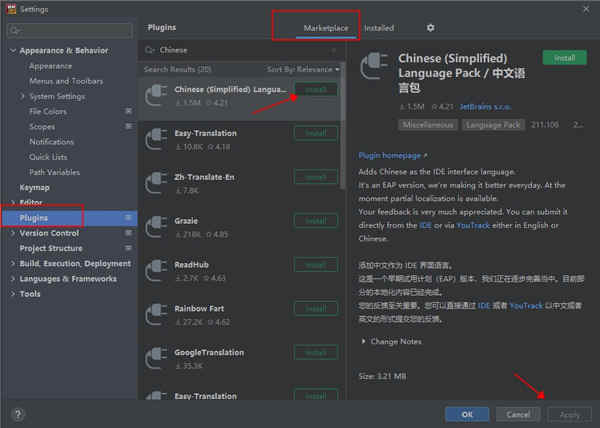Open the plugins gear settings icon
This screenshot has width=600, height=428.
pos(430,28)
